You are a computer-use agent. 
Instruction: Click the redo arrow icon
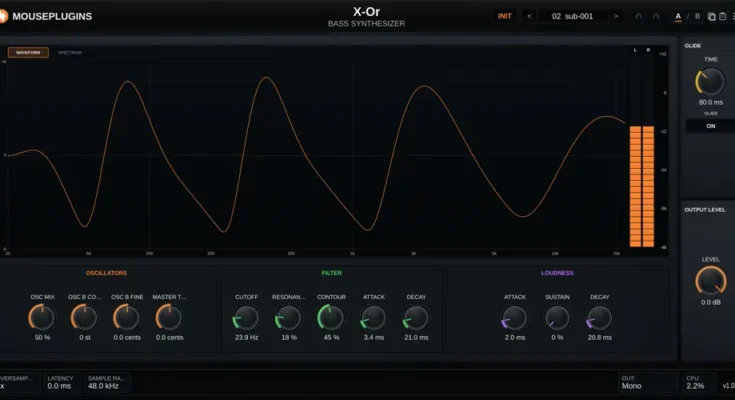tap(656, 16)
